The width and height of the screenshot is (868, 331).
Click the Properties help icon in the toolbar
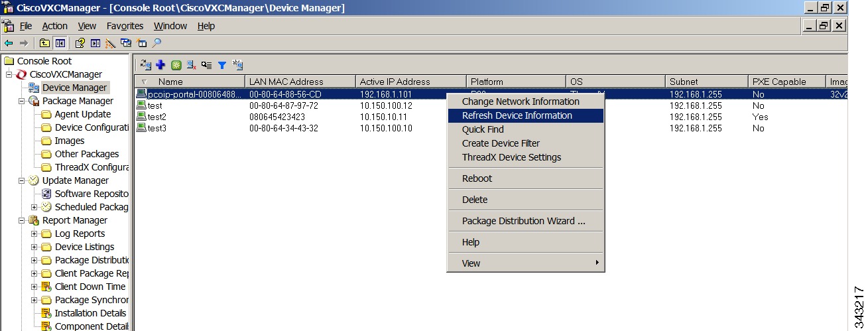click(80, 43)
